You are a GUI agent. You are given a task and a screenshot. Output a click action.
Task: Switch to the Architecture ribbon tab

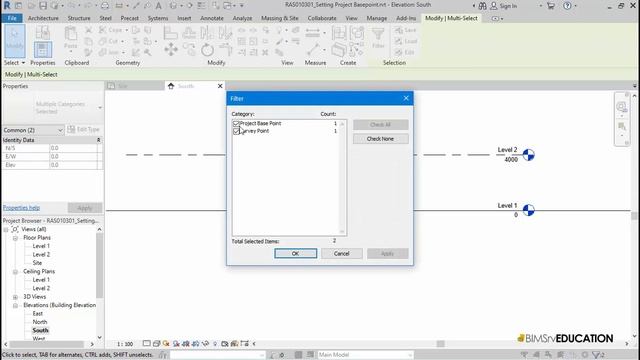point(43,18)
